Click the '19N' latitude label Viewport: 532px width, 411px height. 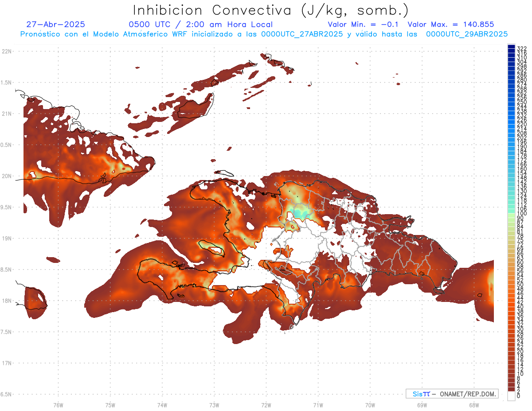coord(7,239)
